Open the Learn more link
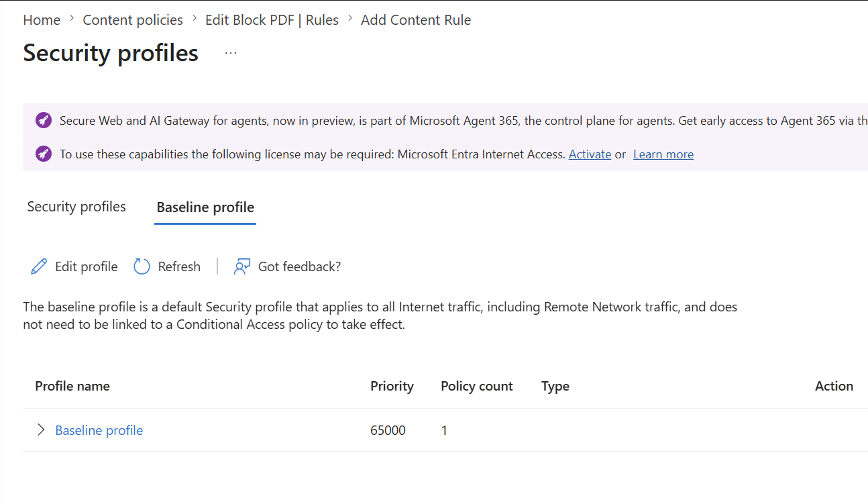Screen dimensions: 868x504 663,154
